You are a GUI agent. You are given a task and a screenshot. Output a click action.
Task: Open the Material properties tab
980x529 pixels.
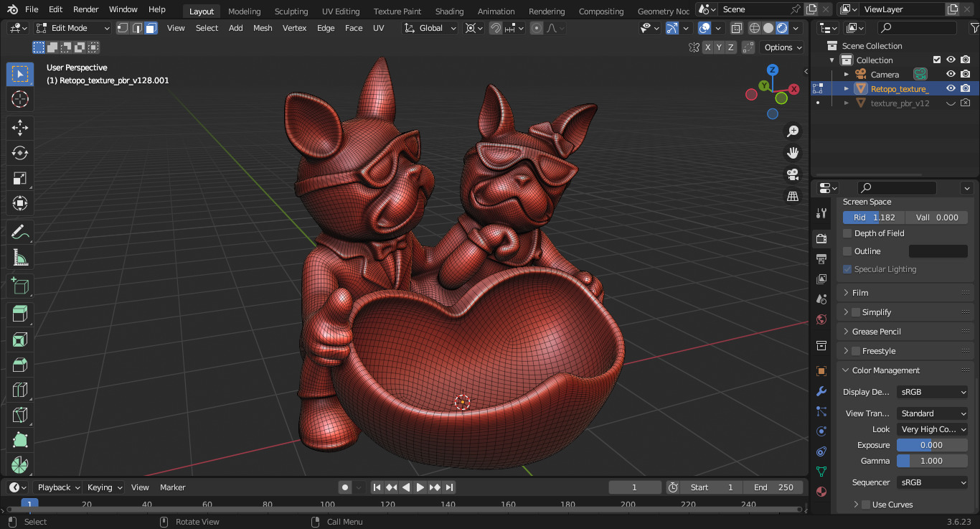[x=821, y=492]
